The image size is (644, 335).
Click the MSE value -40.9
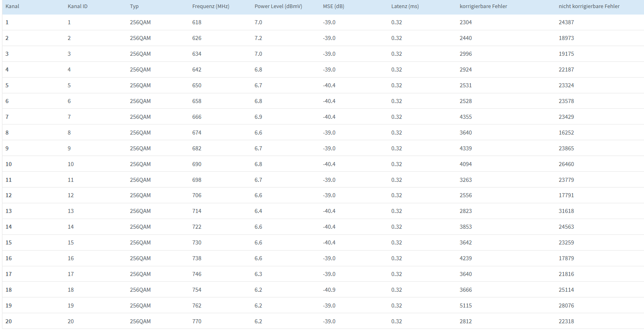(329, 290)
